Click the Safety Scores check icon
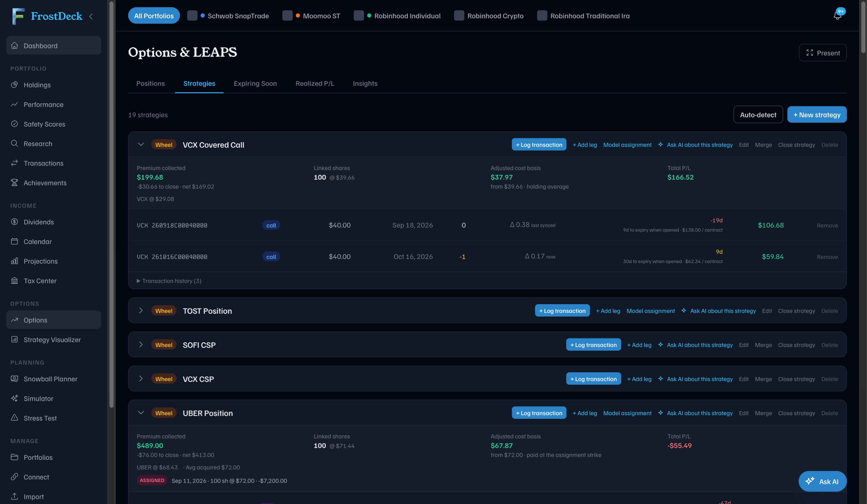This screenshot has height=504, width=867. pos(14,124)
